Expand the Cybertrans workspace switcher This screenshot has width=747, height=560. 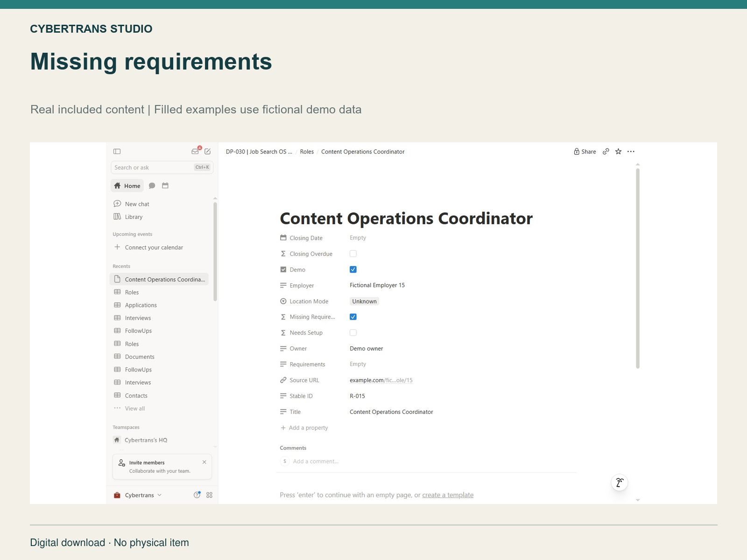138,495
